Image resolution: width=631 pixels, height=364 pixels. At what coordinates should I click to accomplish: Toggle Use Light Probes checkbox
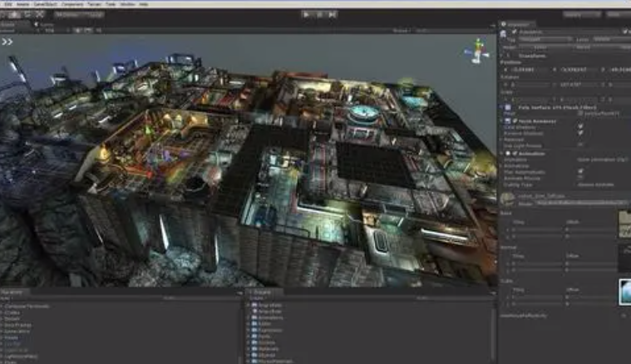(x=580, y=145)
